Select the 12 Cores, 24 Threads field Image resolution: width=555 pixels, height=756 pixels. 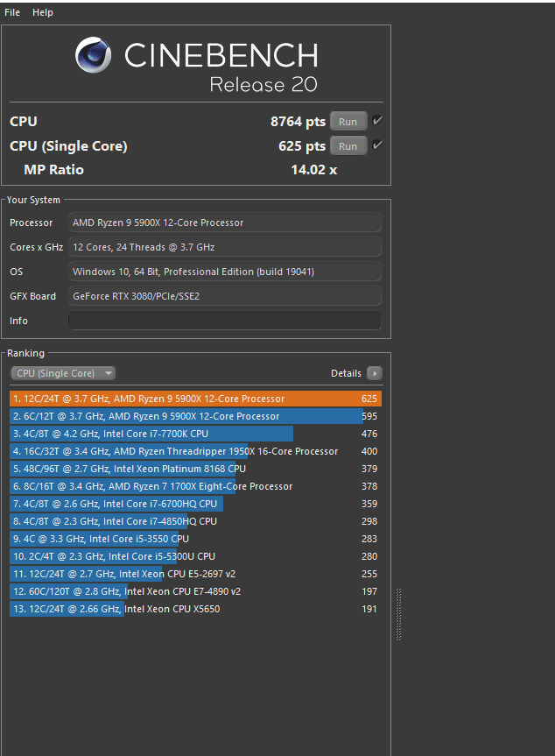point(225,247)
